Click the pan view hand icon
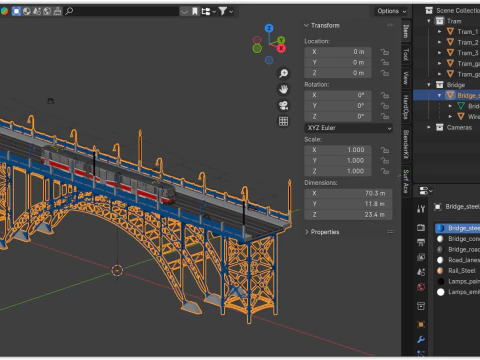This screenshot has width=480, height=360. [284, 89]
